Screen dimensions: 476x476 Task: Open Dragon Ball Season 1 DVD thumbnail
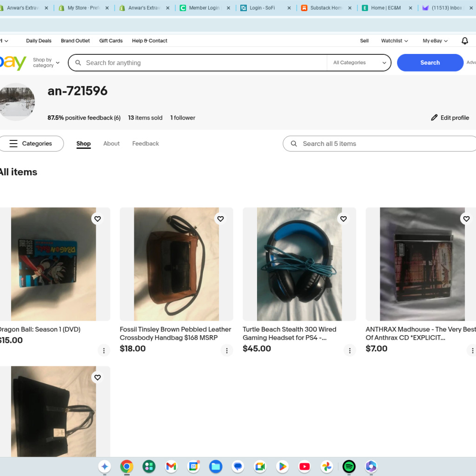point(53,264)
